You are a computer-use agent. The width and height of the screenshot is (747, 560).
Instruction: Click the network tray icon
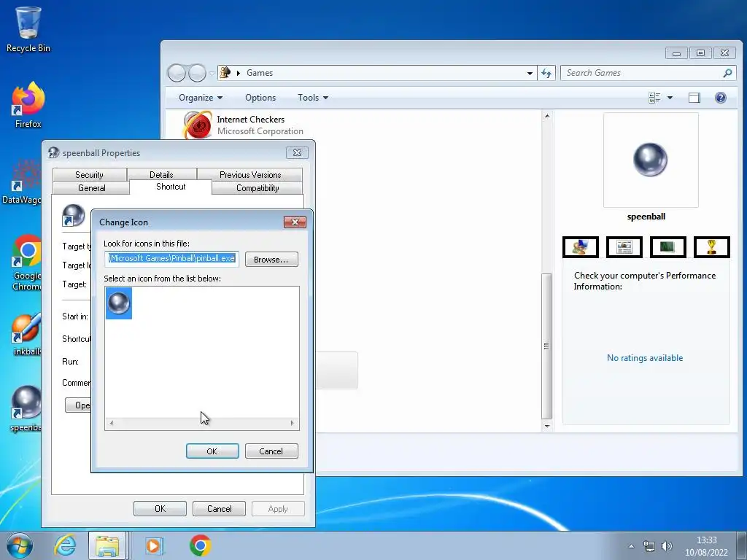point(649,546)
